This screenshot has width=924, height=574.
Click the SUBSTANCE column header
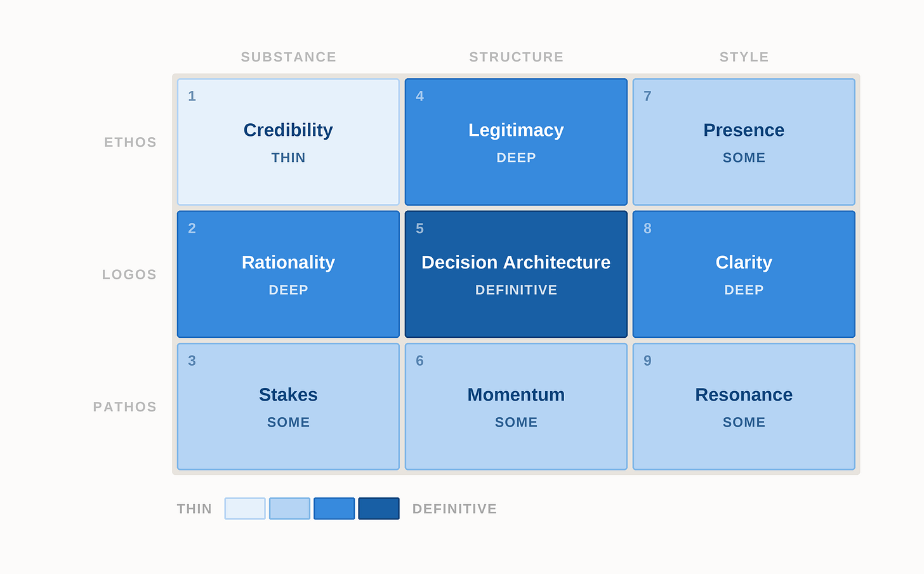(x=289, y=57)
